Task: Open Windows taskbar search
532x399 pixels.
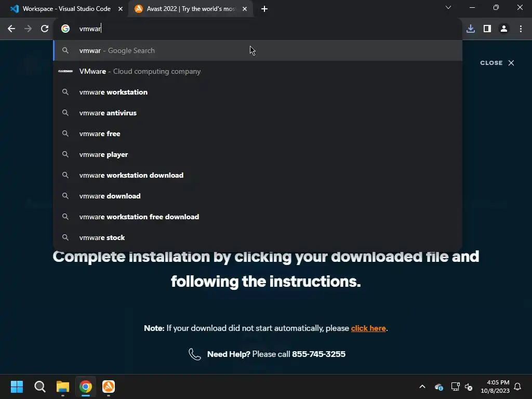Action: pos(39,387)
